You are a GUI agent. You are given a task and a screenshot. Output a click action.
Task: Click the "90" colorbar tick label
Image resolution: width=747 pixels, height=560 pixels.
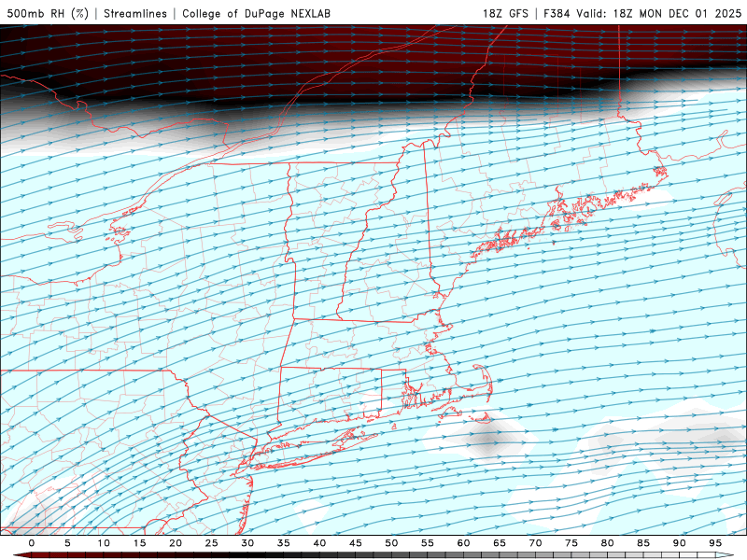pos(680,543)
